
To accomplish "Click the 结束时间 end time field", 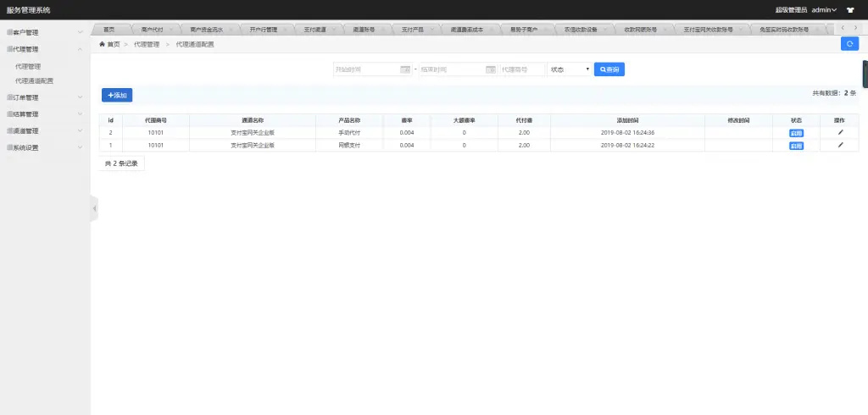I will click(459, 69).
